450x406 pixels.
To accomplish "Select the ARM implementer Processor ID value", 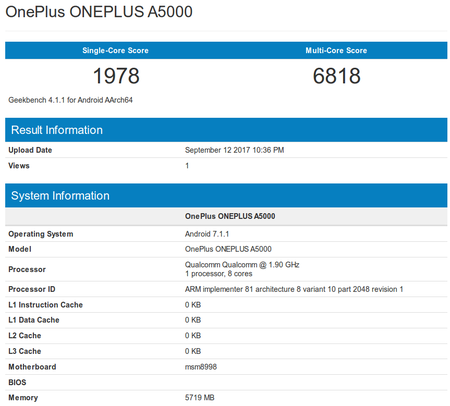I will [294, 289].
